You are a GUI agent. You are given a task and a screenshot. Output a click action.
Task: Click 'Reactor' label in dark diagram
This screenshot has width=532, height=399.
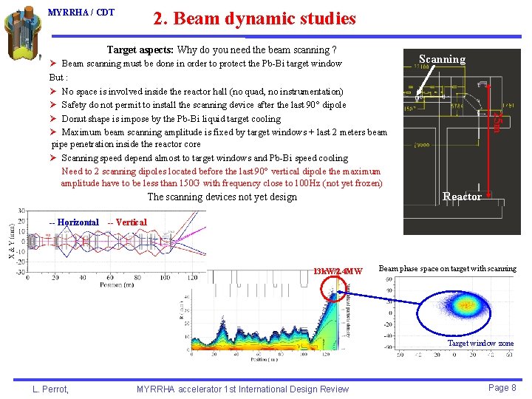pyautogui.click(x=462, y=197)
